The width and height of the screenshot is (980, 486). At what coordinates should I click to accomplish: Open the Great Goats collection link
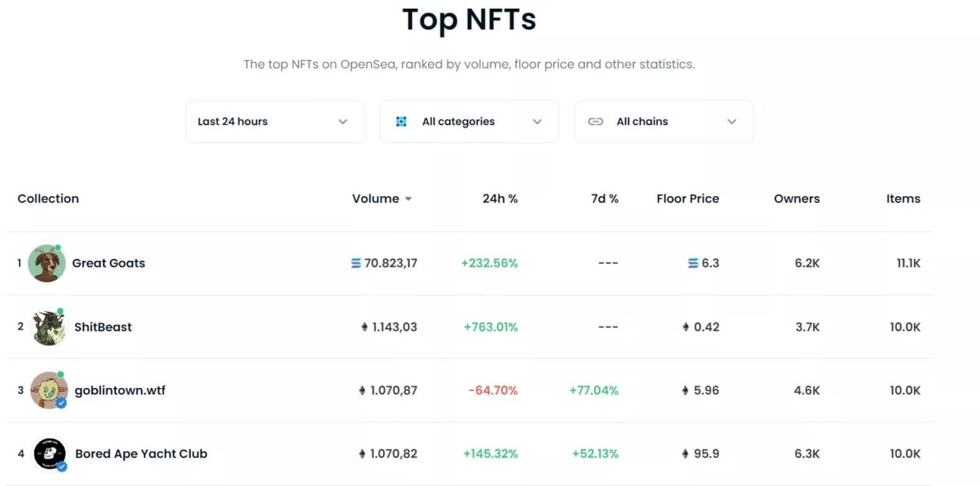click(109, 263)
